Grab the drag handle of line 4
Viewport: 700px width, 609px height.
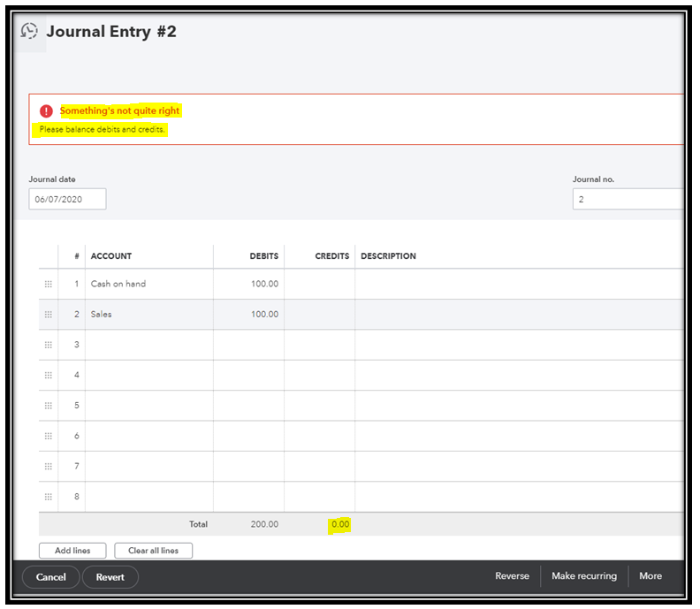[x=49, y=375]
